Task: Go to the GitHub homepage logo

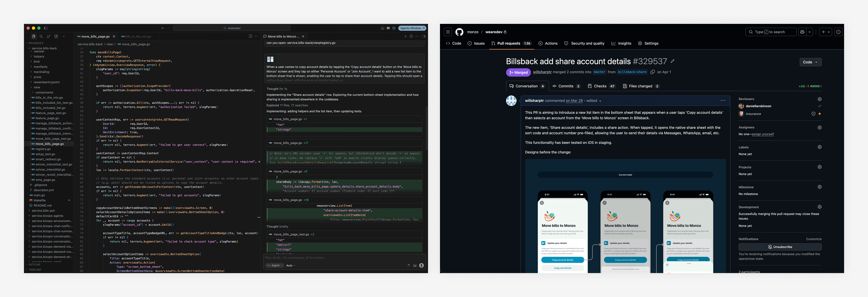Action: [459, 32]
